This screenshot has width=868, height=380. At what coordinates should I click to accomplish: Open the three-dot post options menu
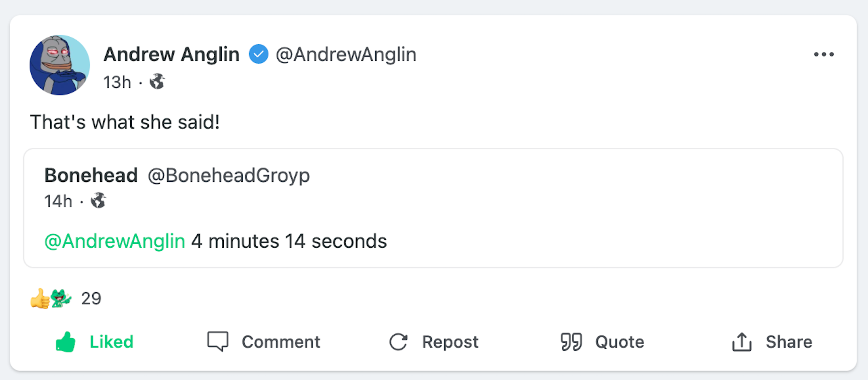point(824,55)
